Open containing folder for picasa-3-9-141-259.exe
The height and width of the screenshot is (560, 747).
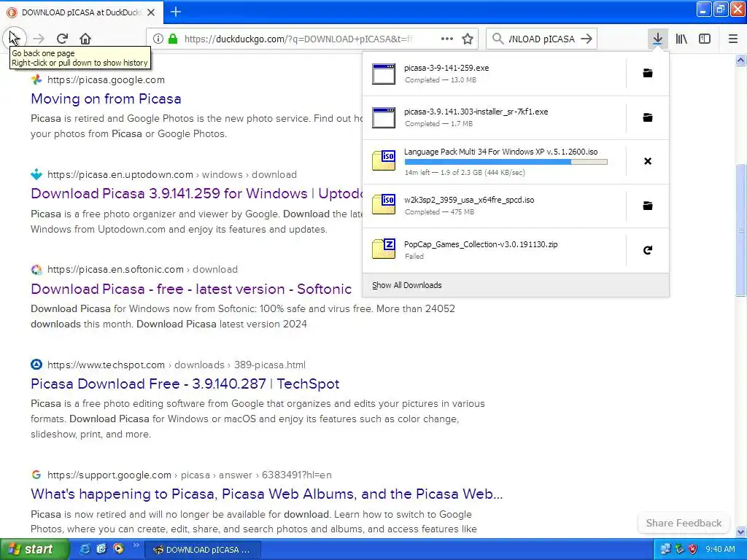tap(648, 73)
